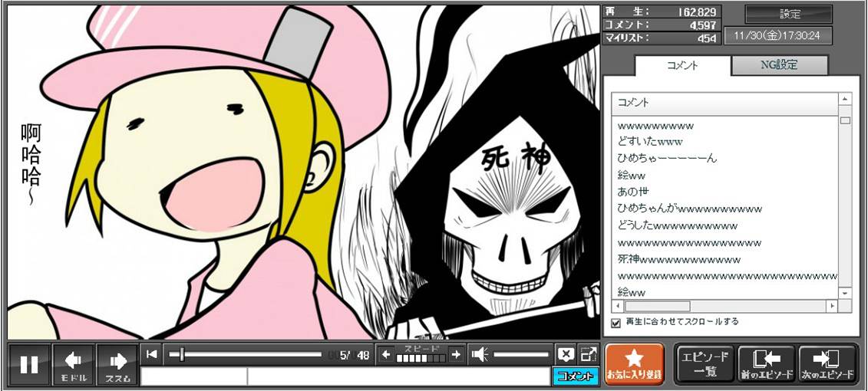Go to the next episode (次のエピソード)

tap(827, 364)
